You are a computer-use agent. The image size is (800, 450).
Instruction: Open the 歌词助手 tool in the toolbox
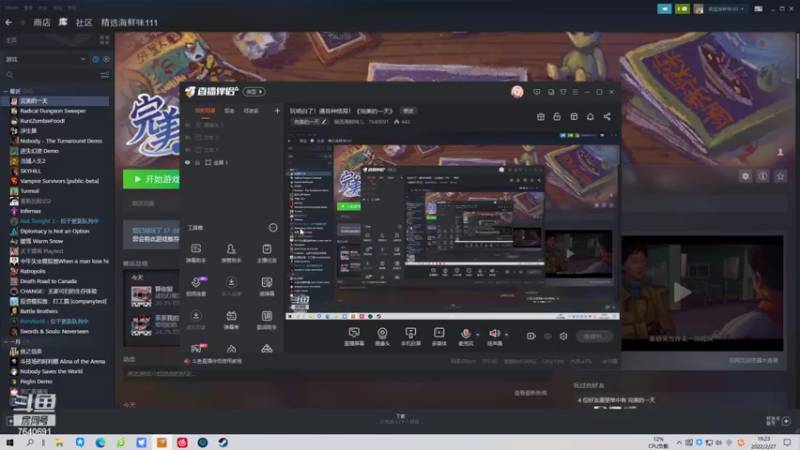pos(266,320)
